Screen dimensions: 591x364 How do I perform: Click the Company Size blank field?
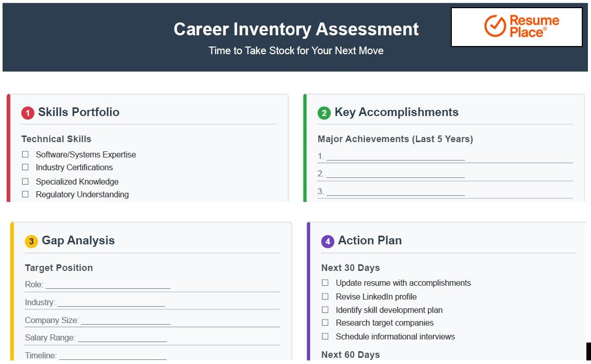click(125, 321)
